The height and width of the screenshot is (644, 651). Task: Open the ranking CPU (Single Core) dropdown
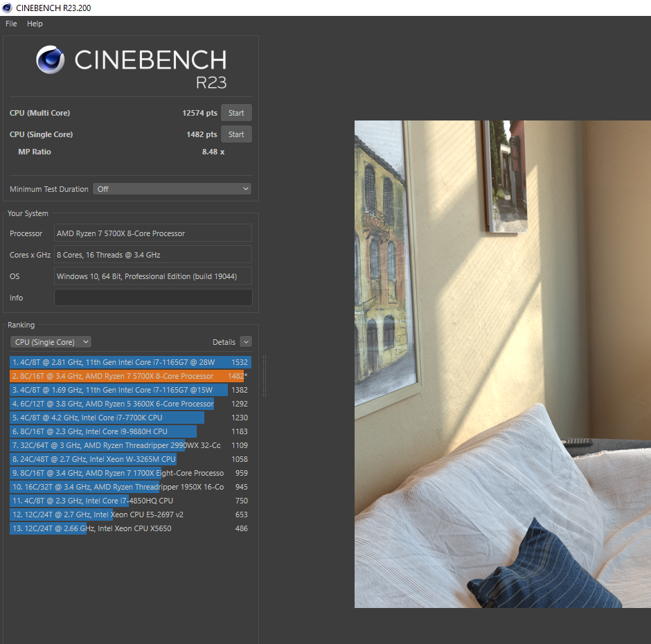(51, 342)
